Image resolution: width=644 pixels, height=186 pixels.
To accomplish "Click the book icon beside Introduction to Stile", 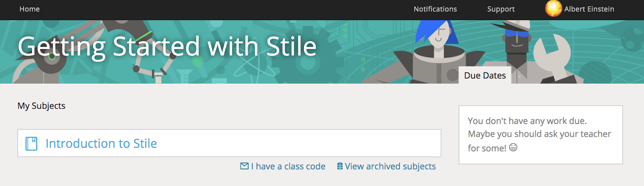I will pyautogui.click(x=31, y=143).
